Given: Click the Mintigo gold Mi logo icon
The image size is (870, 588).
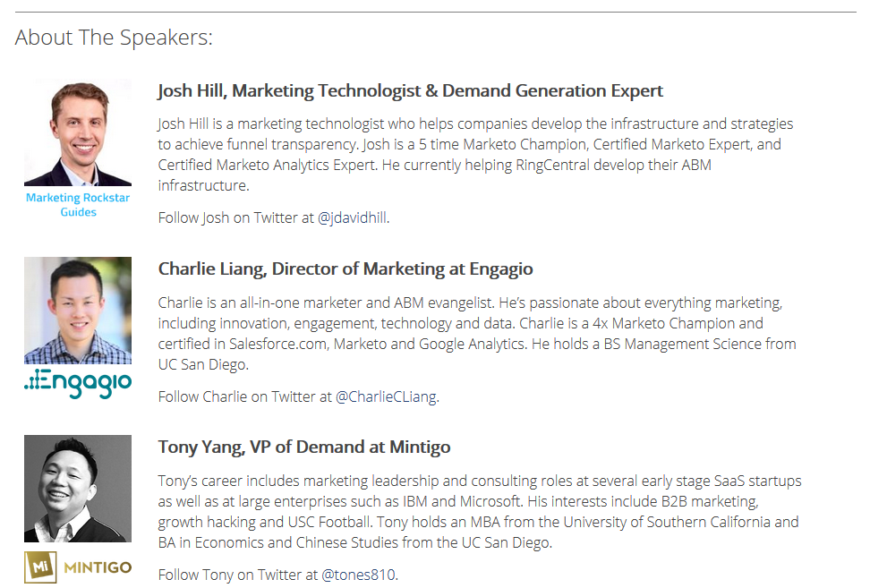Looking at the screenshot, I should coord(40,567).
